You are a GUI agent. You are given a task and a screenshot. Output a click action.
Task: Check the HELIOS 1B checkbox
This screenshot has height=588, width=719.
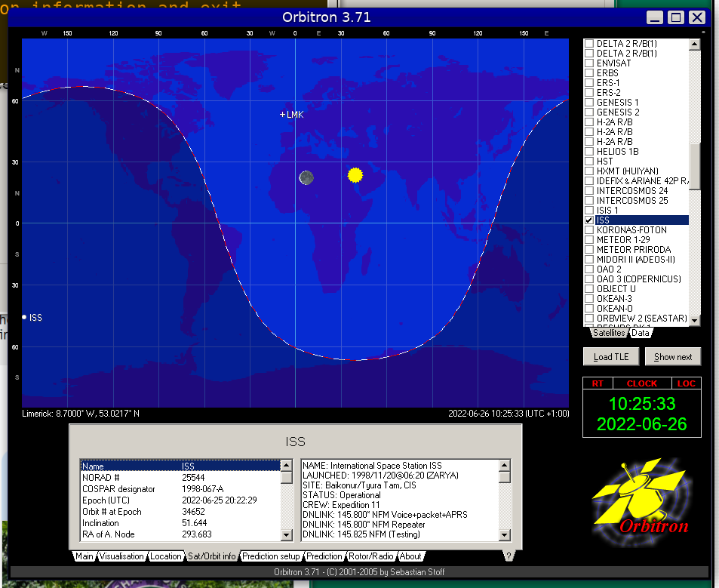[x=589, y=152]
